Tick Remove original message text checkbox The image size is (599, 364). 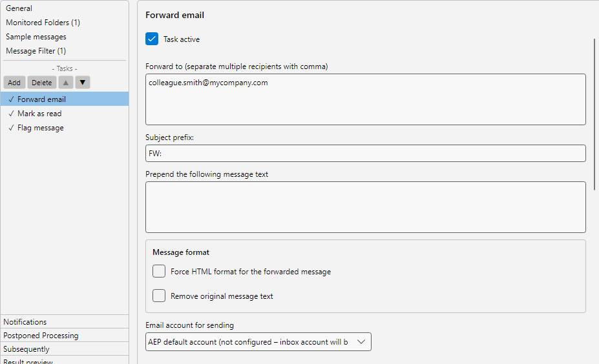click(x=159, y=296)
